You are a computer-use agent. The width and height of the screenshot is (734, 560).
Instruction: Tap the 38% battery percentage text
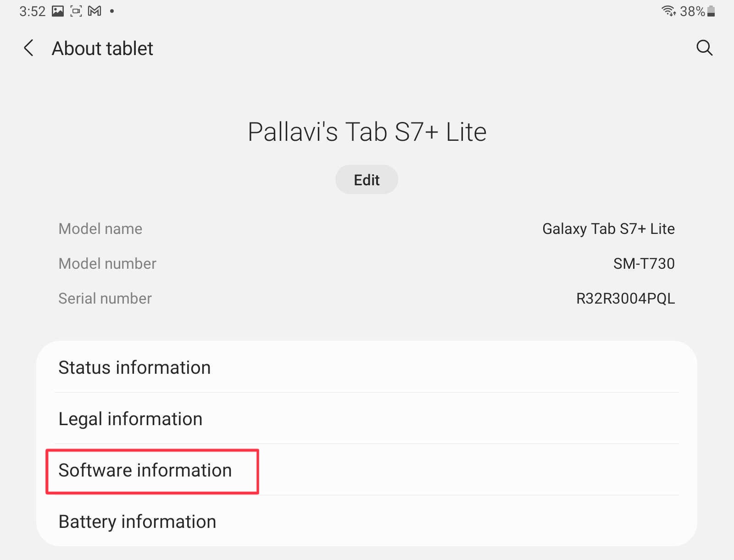(692, 11)
